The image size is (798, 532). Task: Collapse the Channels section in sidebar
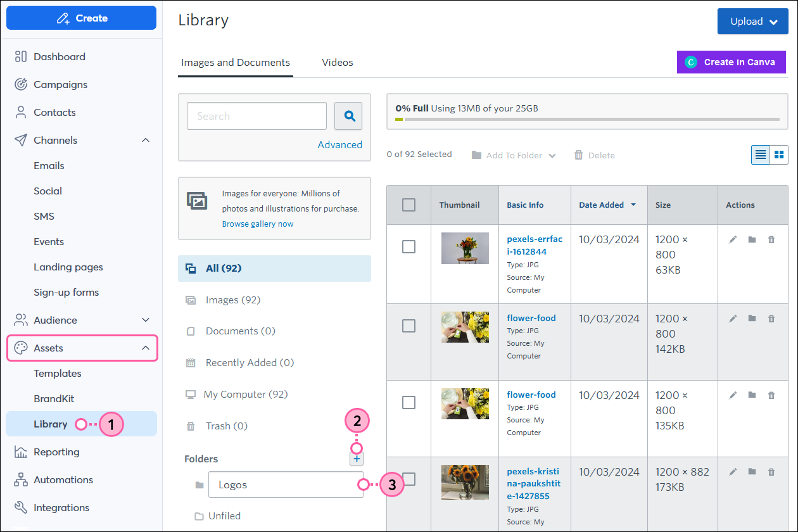tap(145, 140)
